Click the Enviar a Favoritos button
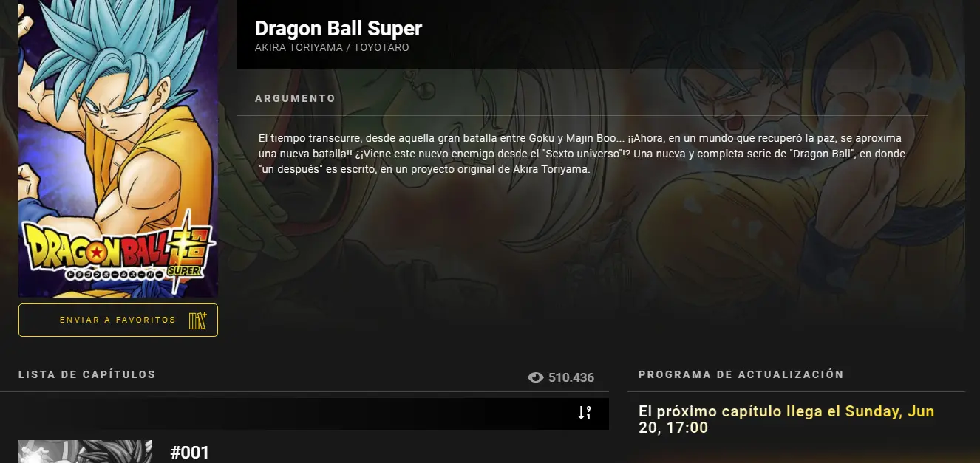 tap(118, 320)
